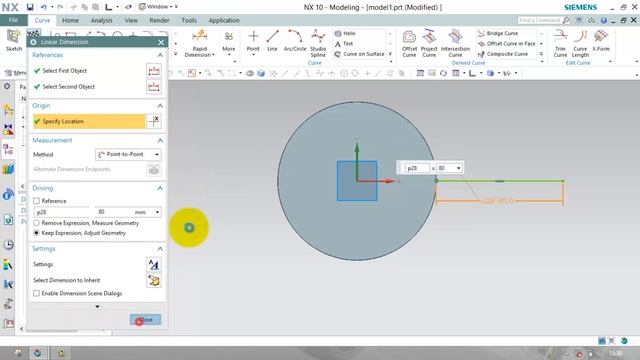
Task: Open the Method Point-to-Point dropdown
Action: pyautogui.click(x=128, y=154)
